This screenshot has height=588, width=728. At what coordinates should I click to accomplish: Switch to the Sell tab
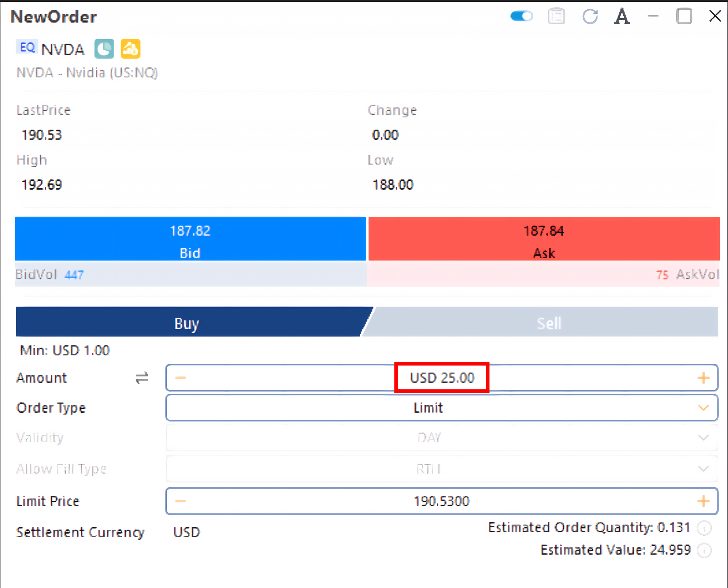pos(548,322)
